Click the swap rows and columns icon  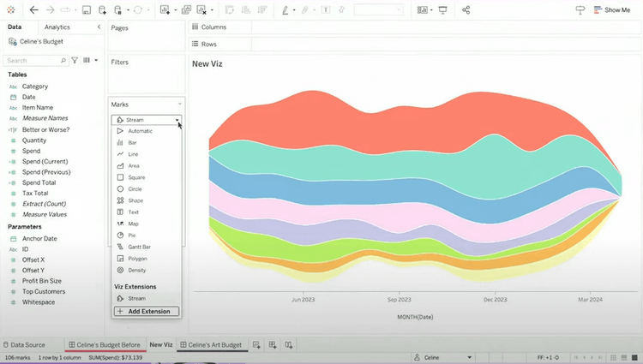tap(229, 10)
